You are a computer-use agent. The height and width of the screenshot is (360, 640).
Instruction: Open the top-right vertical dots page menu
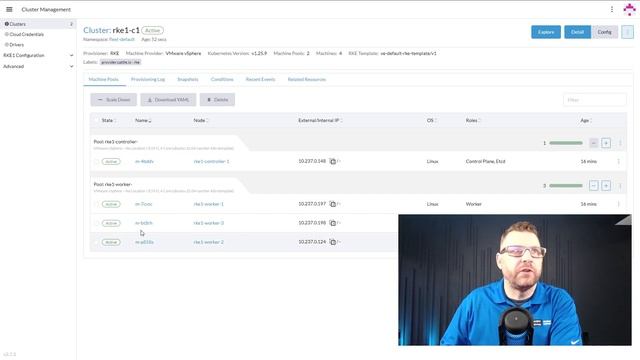(x=612, y=9)
